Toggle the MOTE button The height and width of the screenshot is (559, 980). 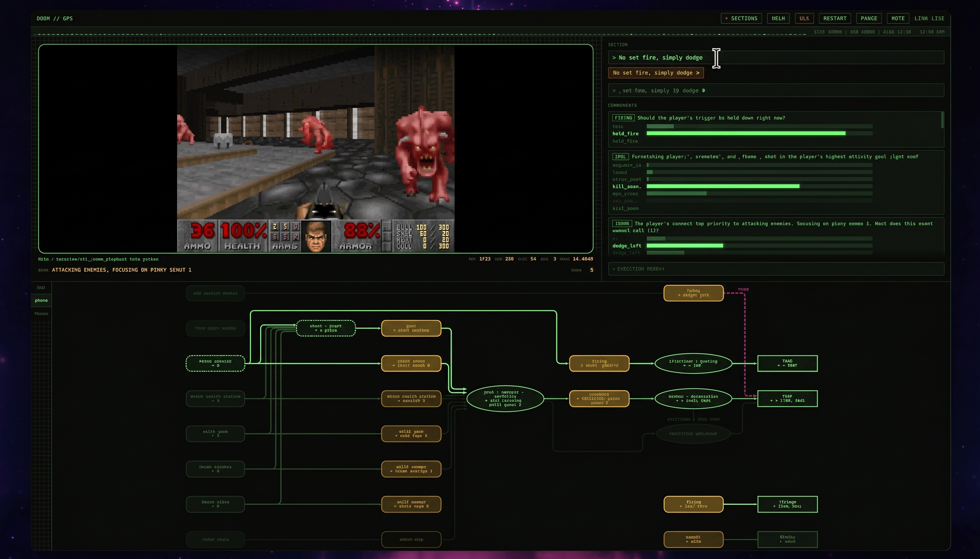[x=898, y=19]
